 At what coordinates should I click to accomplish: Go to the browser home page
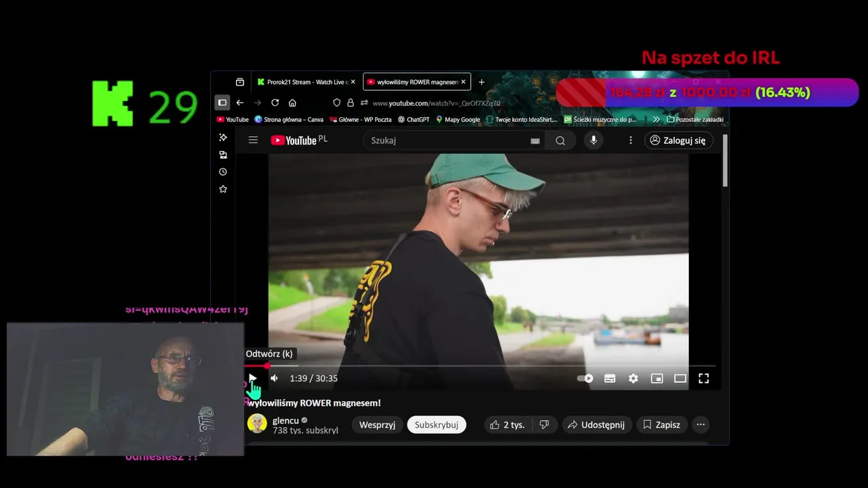tap(292, 102)
